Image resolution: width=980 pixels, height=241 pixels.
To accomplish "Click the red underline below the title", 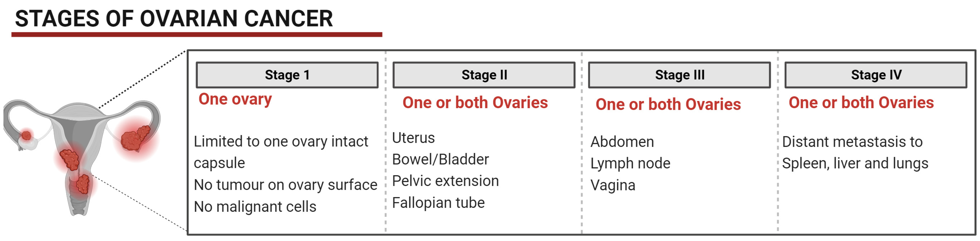I will point(197,35).
